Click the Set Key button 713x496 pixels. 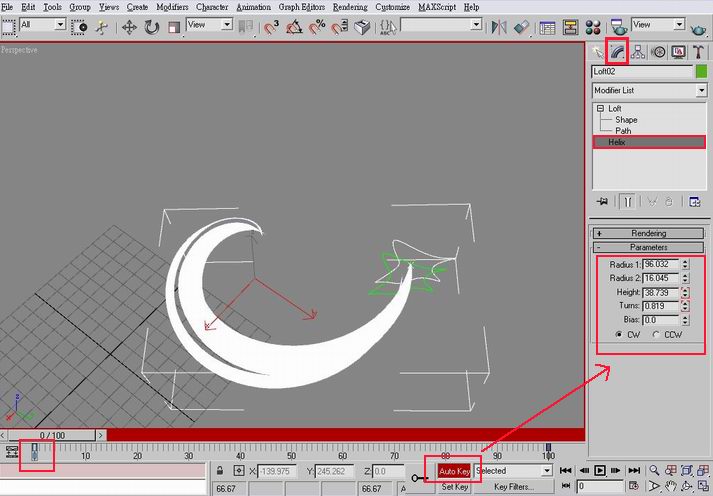pos(455,487)
